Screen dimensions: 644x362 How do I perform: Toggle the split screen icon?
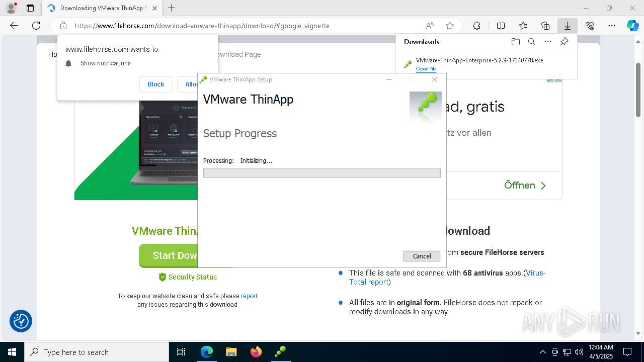point(501,26)
